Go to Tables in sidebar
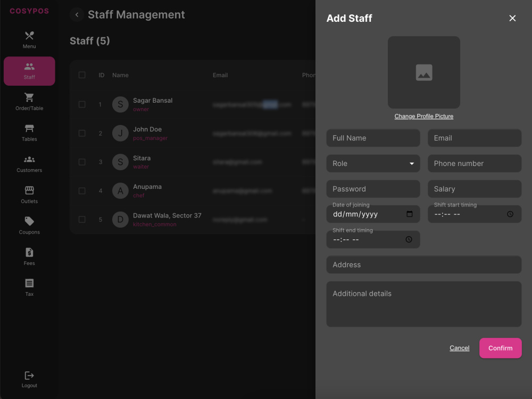The image size is (532, 399). coord(29,133)
